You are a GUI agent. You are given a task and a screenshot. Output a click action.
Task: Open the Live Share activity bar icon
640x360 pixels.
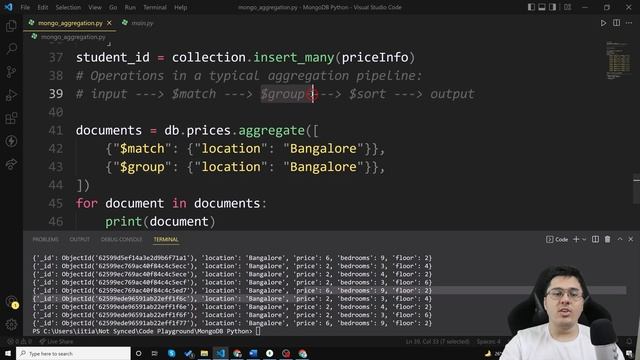click(11, 164)
